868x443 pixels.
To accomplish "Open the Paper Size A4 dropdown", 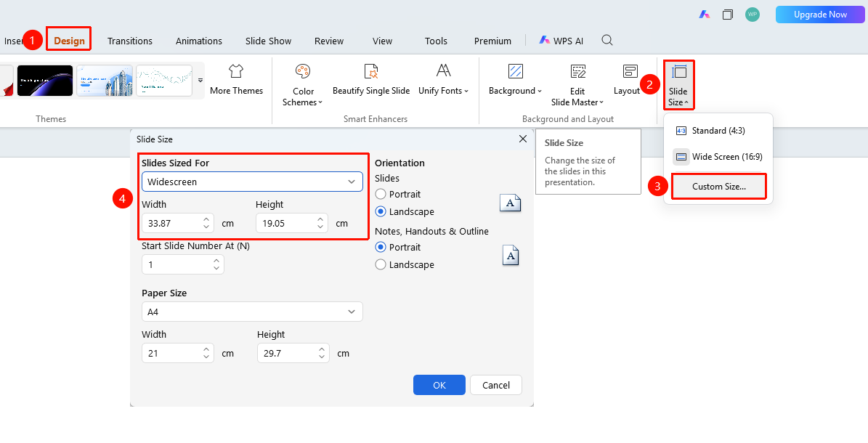I will coord(253,312).
